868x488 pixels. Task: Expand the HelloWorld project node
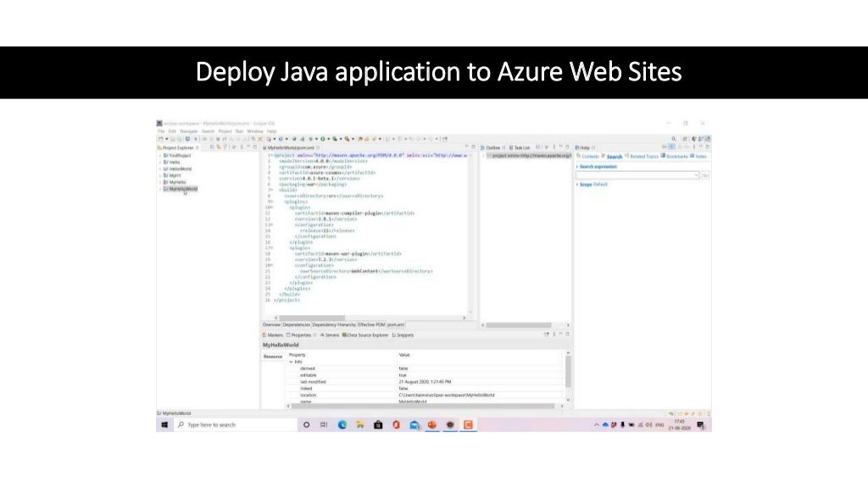click(x=160, y=169)
